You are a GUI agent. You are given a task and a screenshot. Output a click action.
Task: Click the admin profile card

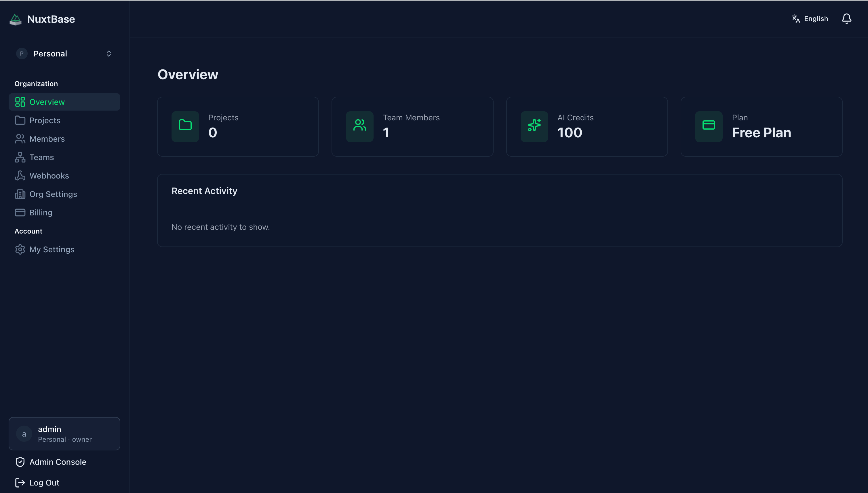(x=64, y=433)
